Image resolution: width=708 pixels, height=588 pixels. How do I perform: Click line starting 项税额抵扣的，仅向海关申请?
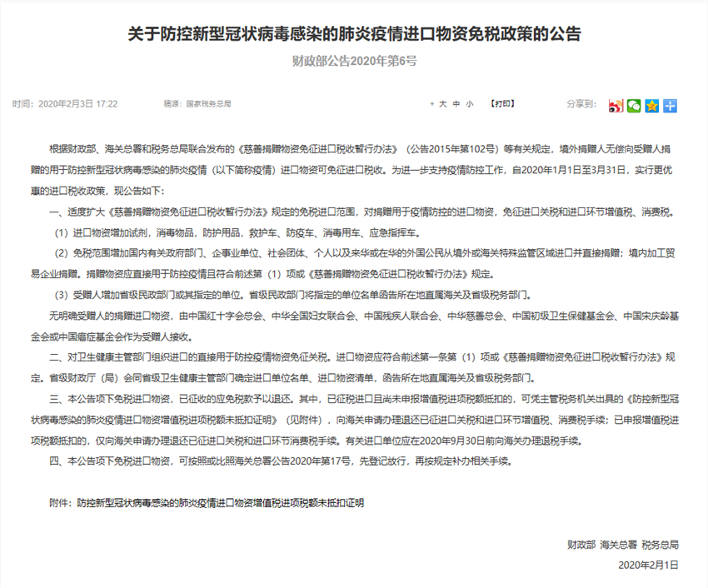(307, 441)
